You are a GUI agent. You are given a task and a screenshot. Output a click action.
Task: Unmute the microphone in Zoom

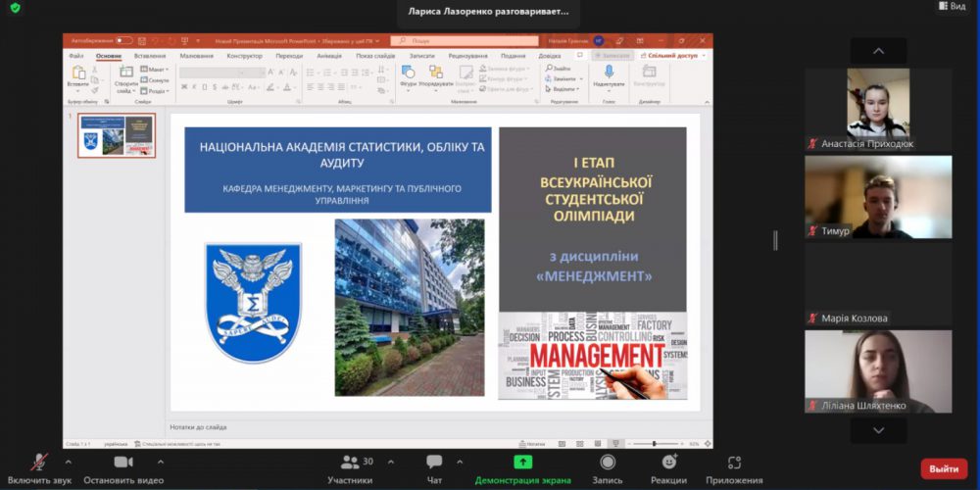[x=39, y=463]
